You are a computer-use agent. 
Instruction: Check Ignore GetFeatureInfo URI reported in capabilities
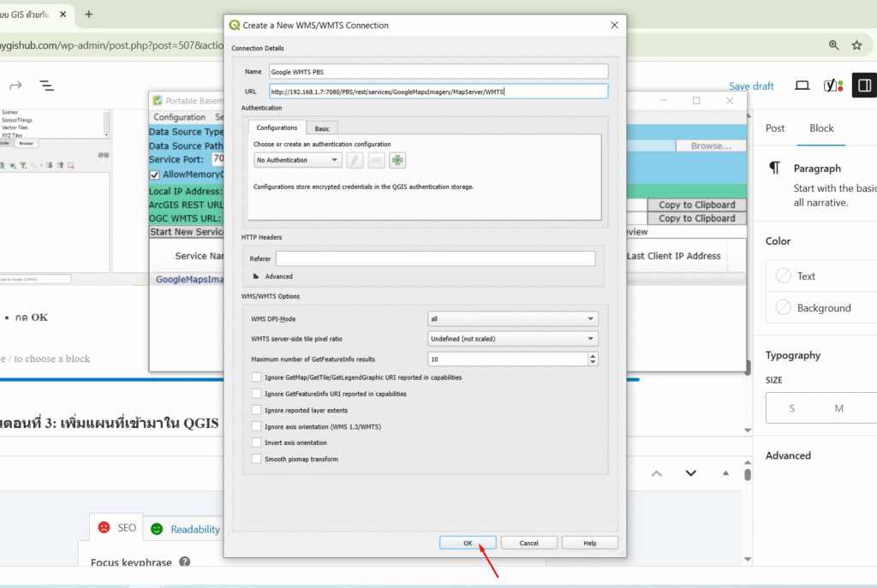click(256, 394)
